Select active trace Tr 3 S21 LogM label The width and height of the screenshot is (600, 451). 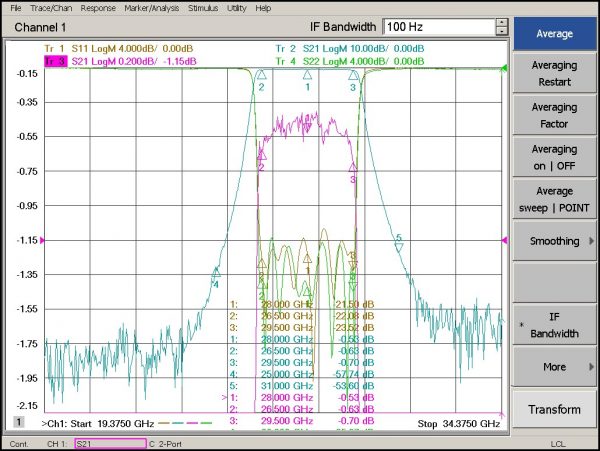pyautogui.click(x=120, y=61)
